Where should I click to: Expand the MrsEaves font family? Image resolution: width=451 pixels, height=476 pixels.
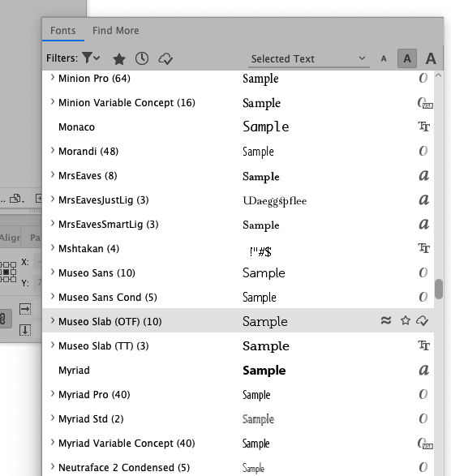click(x=53, y=175)
